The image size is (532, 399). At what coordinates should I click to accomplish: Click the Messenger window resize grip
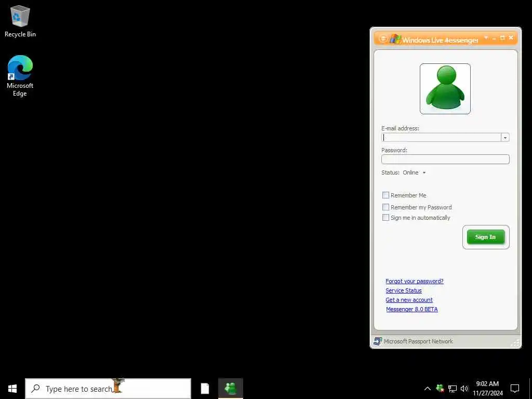click(515, 343)
